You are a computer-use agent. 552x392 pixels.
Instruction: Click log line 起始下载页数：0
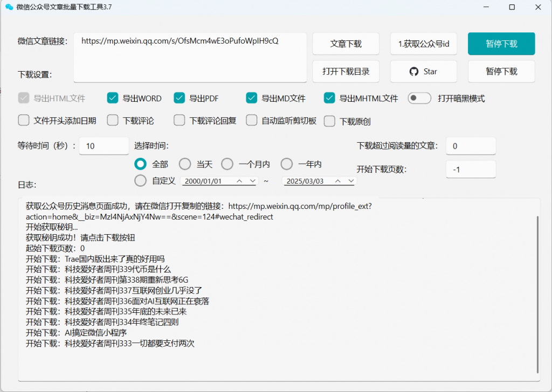(x=56, y=248)
